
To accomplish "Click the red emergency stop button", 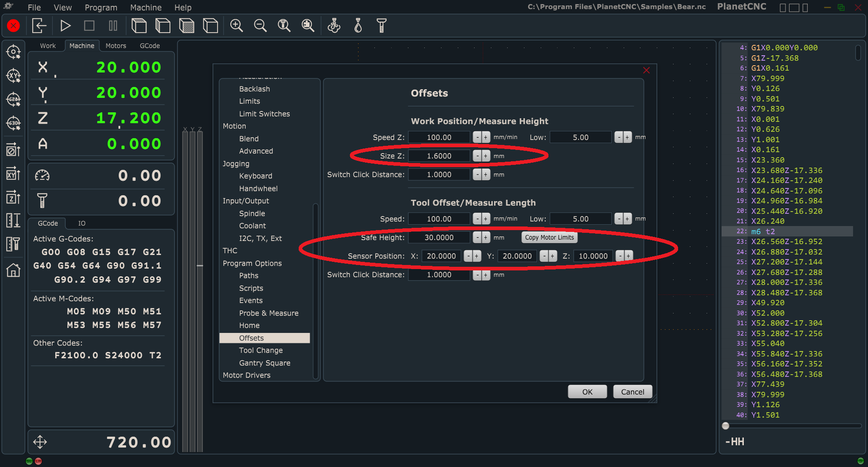I will click(14, 26).
